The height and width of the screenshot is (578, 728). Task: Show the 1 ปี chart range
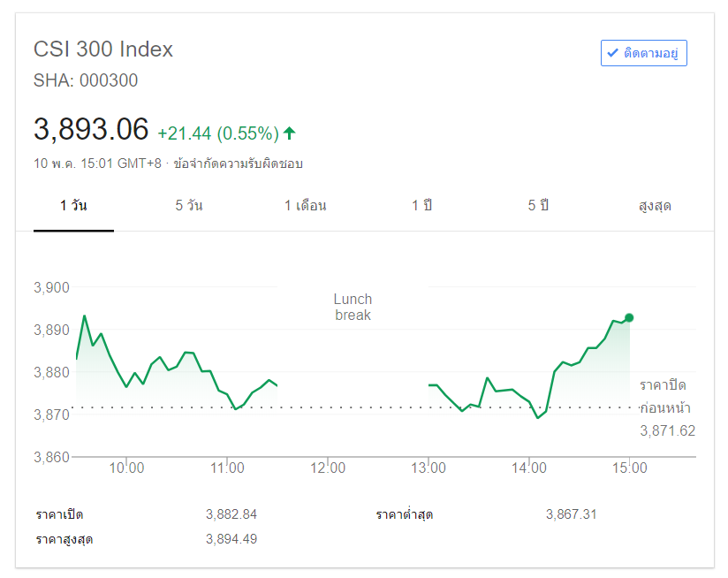421,206
